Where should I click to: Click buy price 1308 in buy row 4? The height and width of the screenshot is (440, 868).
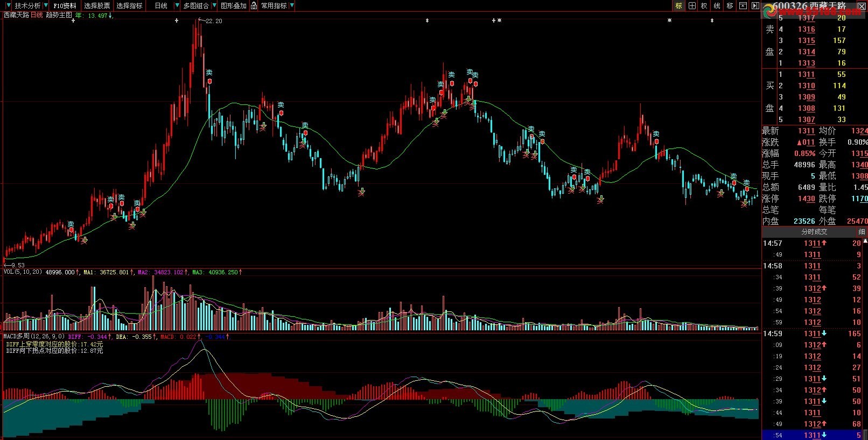pos(807,108)
